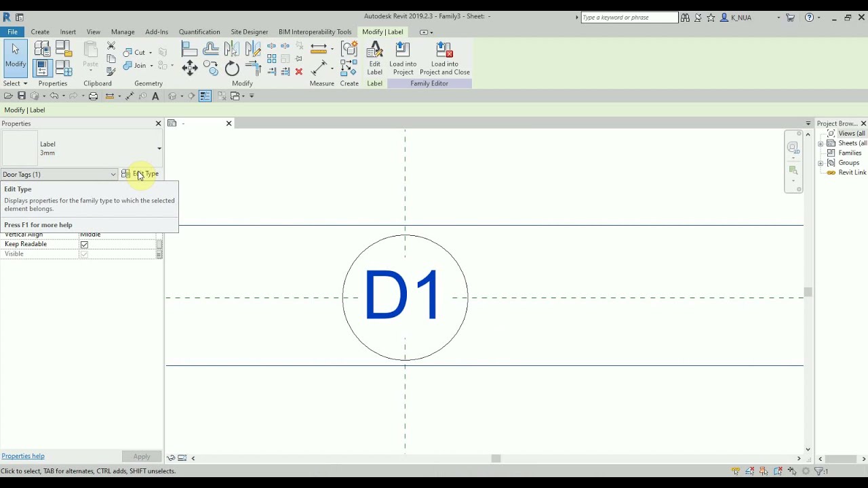Screen dimensions: 868x488
Task: Open the Add-Ins ribbon tab
Action: pyautogui.click(x=157, y=32)
